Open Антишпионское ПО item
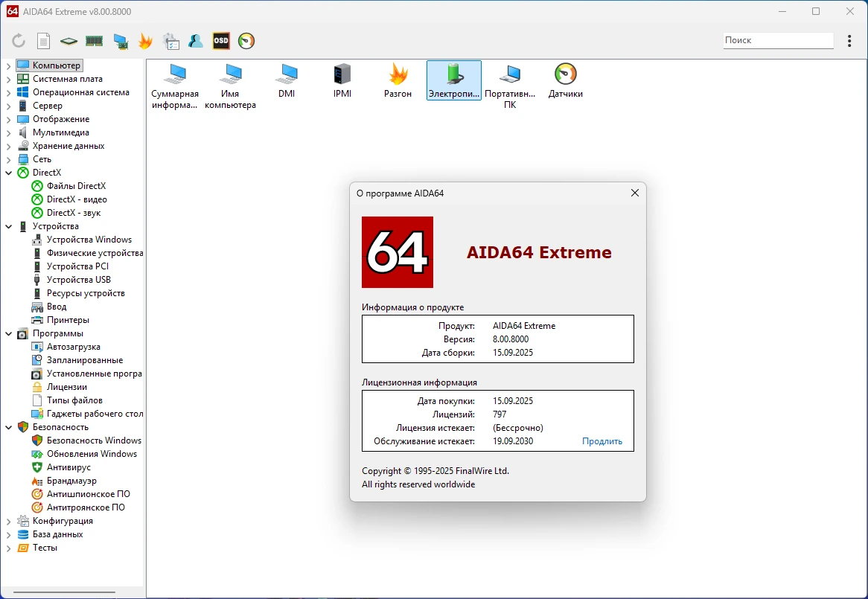 point(88,494)
